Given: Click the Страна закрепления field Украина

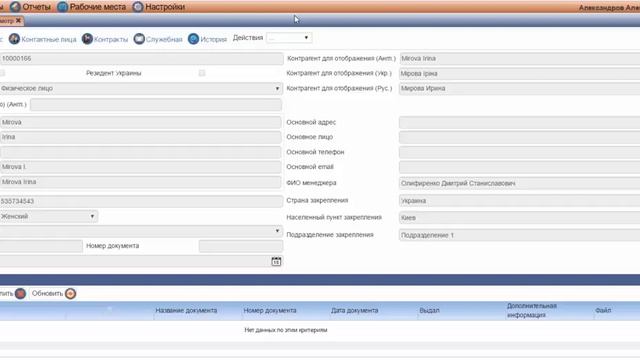Looking at the screenshot, I should [x=520, y=201].
